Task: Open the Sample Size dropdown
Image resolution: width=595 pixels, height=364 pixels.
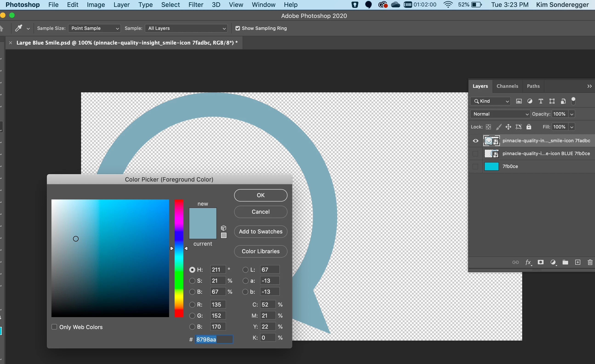Action: coord(94,28)
